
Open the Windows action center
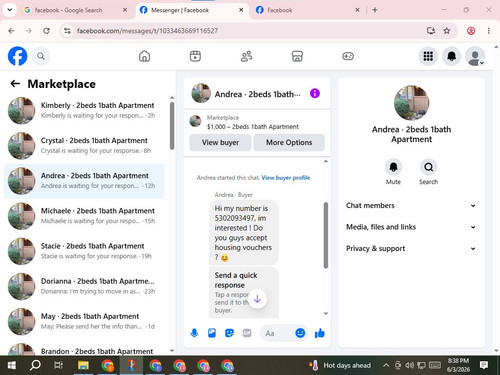point(484,365)
